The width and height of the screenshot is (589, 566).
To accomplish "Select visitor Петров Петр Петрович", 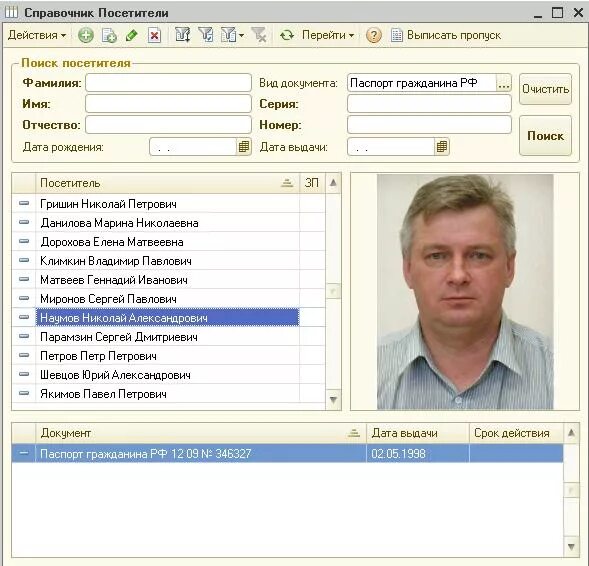I will coord(168,356).
